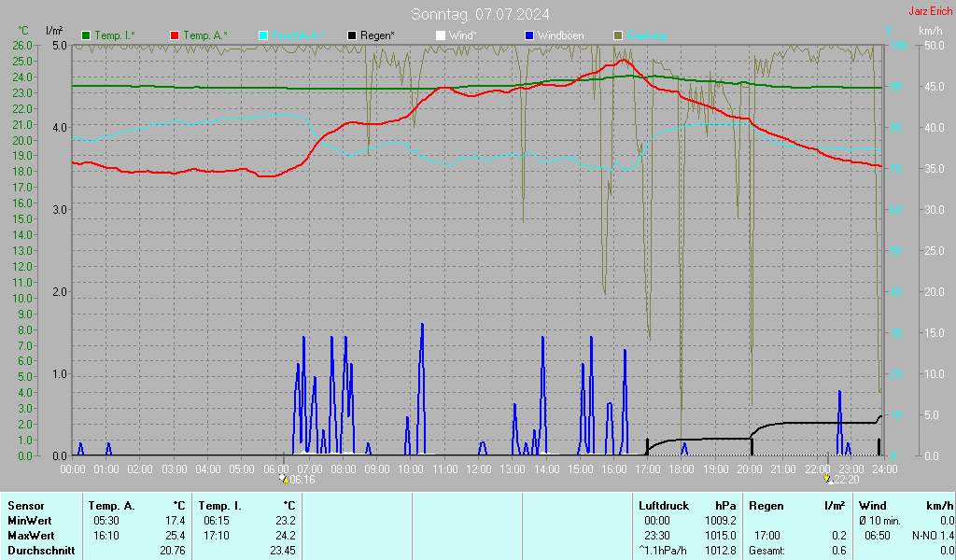Click the '26.0' label on the temperature axis
956x560 pixels.
22,45
